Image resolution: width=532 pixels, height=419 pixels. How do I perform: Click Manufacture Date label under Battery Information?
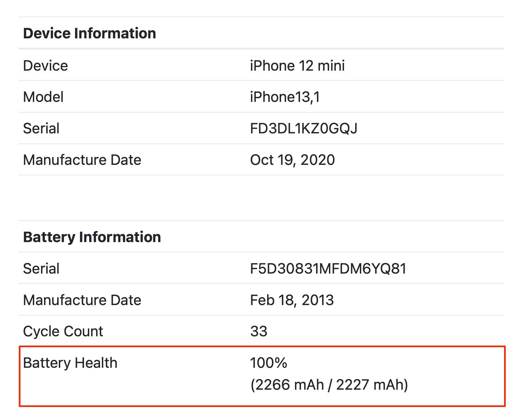pyautogui.click(x=82, y=300)
